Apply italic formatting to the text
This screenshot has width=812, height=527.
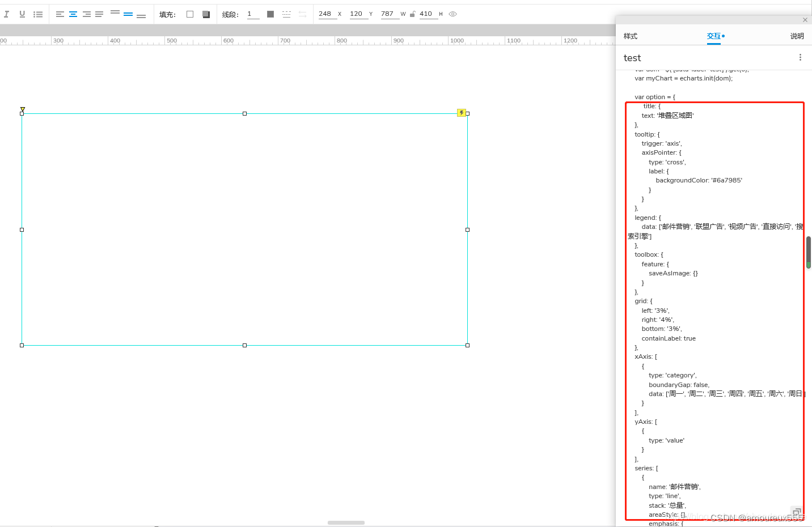6,14
